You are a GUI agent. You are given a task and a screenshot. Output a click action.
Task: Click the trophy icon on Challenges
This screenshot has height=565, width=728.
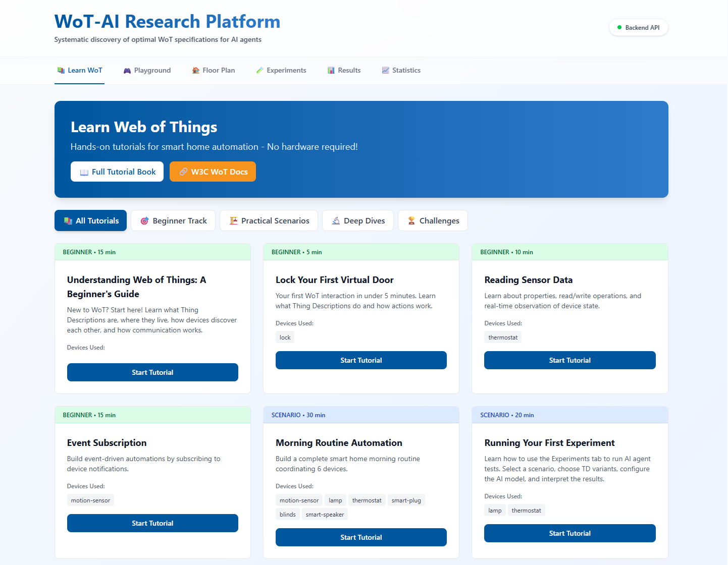click(411, 221)
